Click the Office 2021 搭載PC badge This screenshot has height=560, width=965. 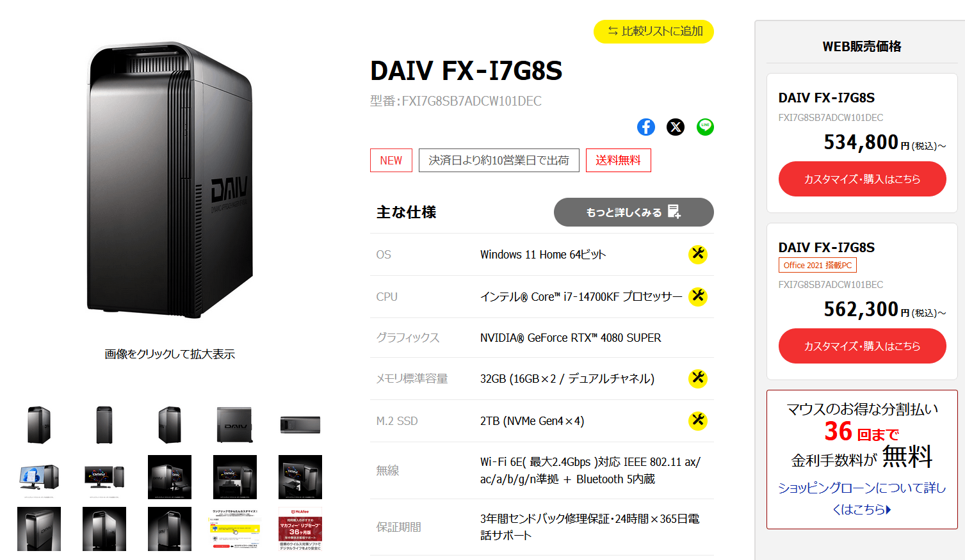pos(818,265)
